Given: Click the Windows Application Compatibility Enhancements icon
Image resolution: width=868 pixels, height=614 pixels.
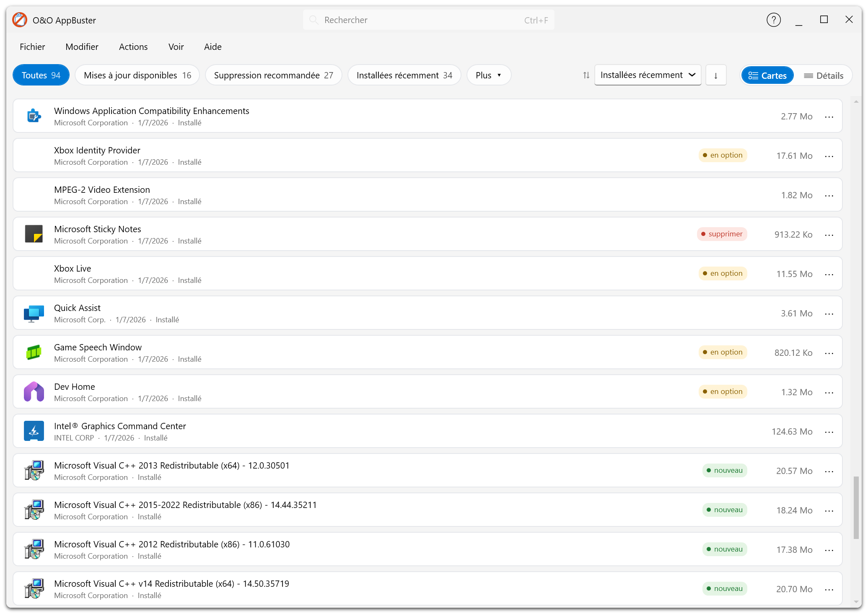Looking at the screenshot, I should [x=34, y=116].
